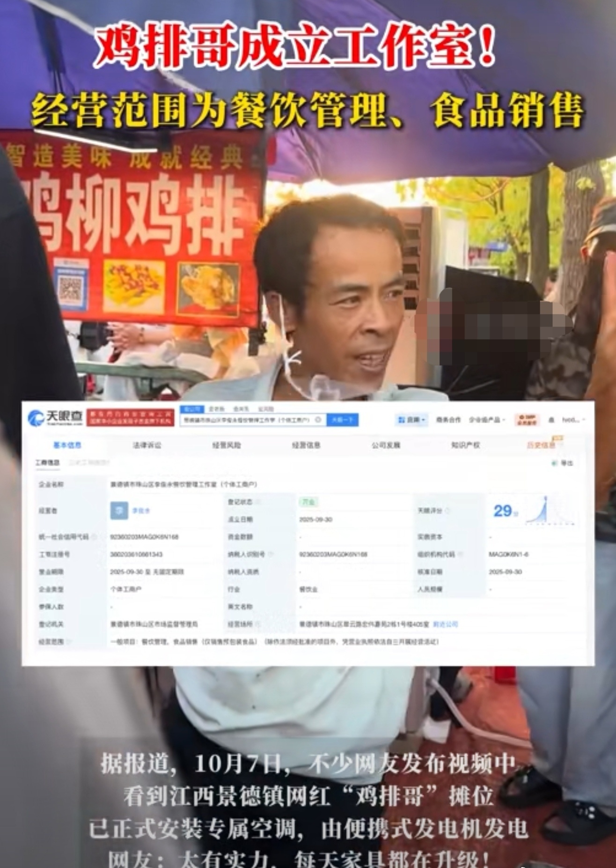Click the 天眼评分 score trend chart
This screenshot has width=616, height=868.
(543, 511)
